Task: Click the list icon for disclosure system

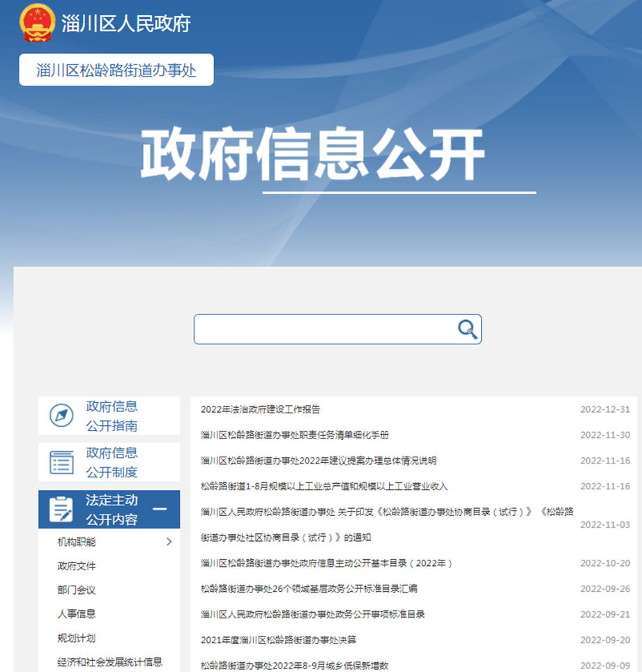Action: click(61, 462)
